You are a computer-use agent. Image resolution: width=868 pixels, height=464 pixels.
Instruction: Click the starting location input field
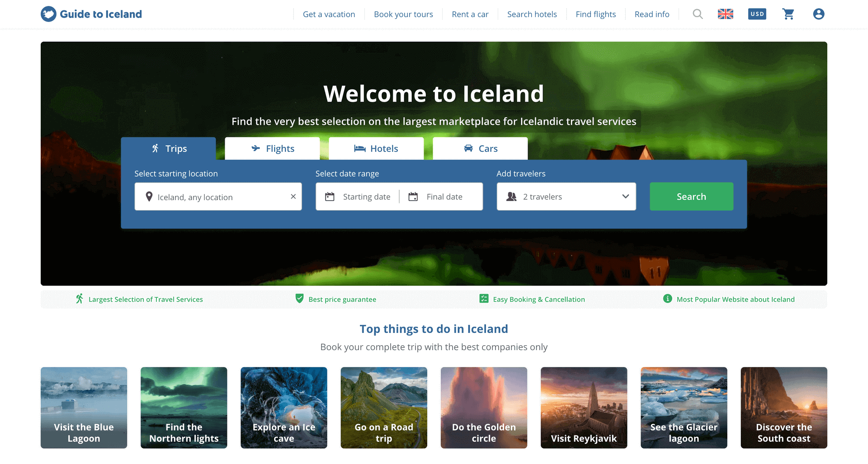218,197
